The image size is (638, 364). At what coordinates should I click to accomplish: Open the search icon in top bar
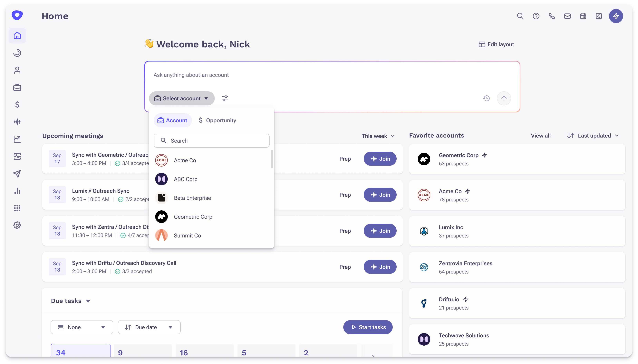520,16
